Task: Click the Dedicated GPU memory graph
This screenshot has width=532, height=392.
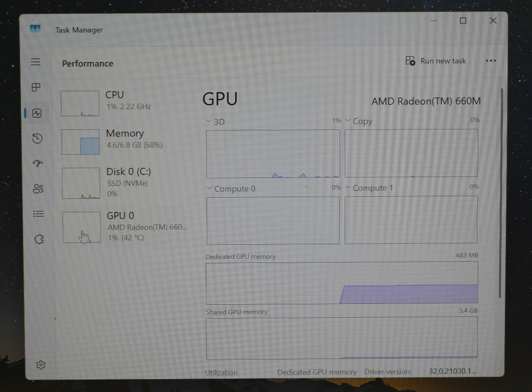Action: 342,283
